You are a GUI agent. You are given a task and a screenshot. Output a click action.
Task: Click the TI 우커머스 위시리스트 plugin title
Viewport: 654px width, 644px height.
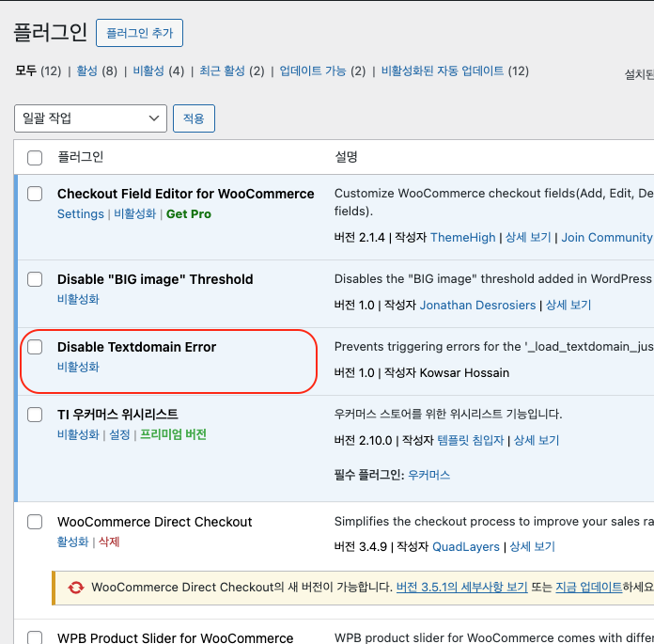[117, 415]
